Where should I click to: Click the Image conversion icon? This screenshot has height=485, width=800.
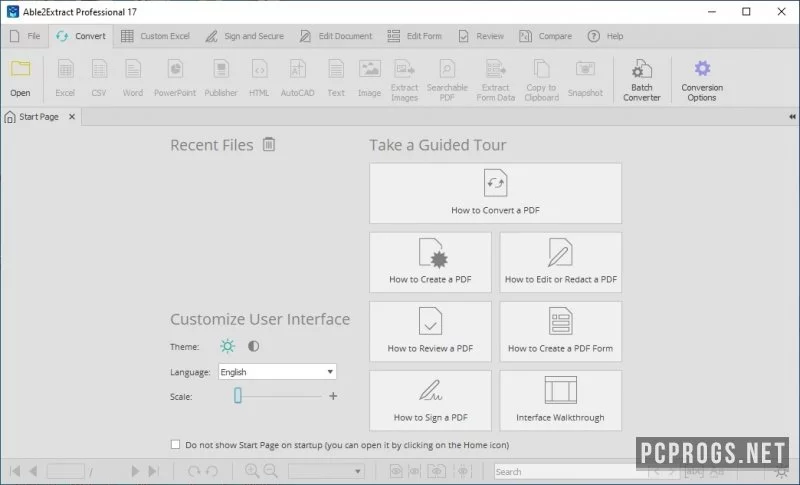click(x=369, y=69)
